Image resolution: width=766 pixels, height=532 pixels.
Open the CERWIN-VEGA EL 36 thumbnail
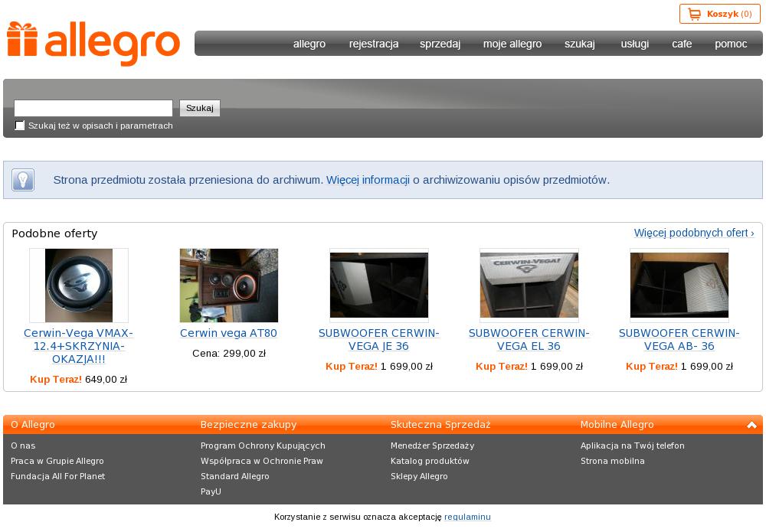pyautogui.click(x=529, y=285)
